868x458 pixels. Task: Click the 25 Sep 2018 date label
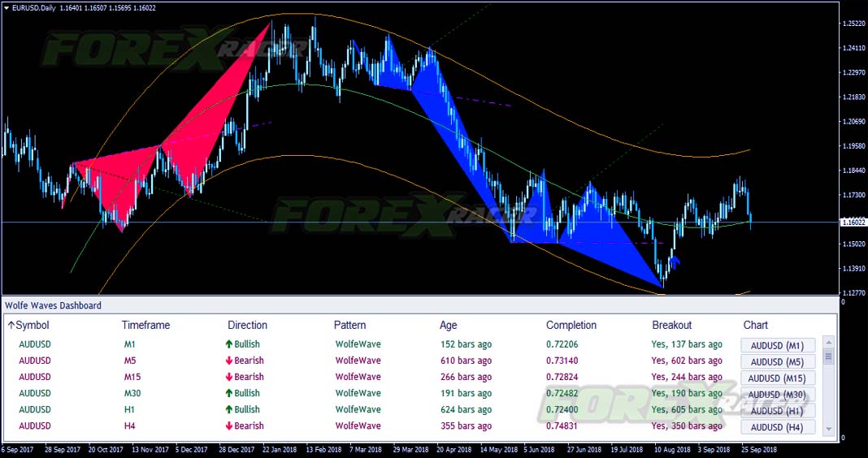click(x=760, y=450)
